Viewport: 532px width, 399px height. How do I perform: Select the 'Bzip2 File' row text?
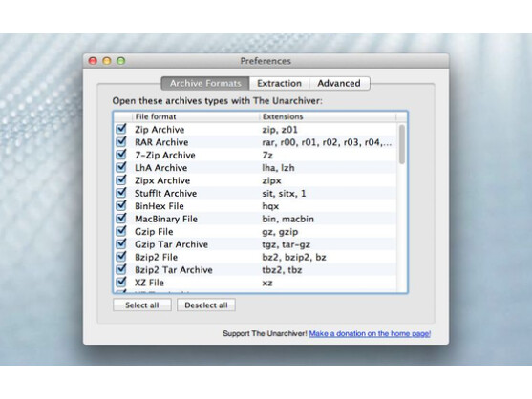pos(156,258)
